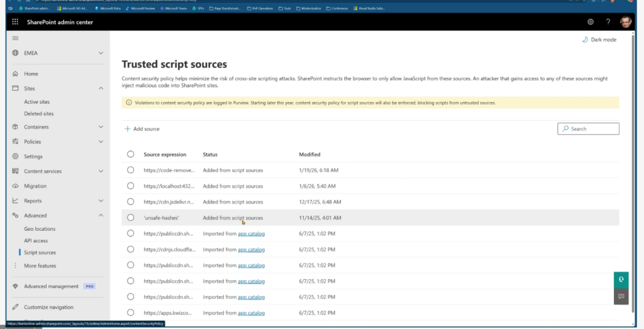
Task: Collapse the Sites section chevron
Action: coord(101,89)
